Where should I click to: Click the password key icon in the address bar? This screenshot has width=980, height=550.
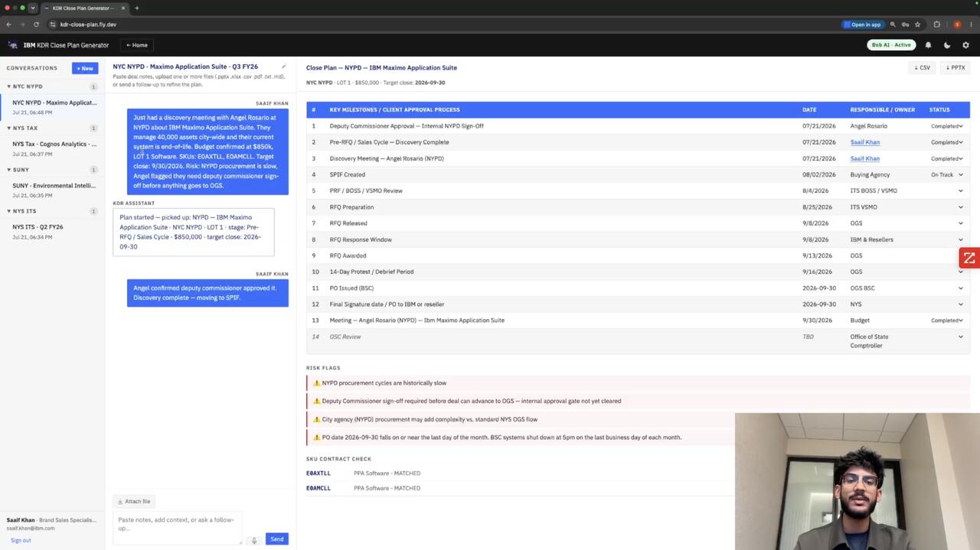pos(905,24)
